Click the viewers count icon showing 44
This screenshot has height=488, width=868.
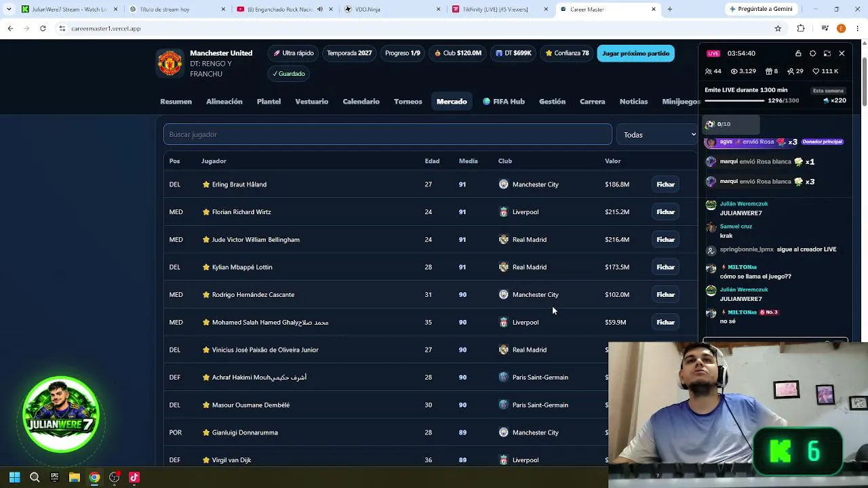709,71
